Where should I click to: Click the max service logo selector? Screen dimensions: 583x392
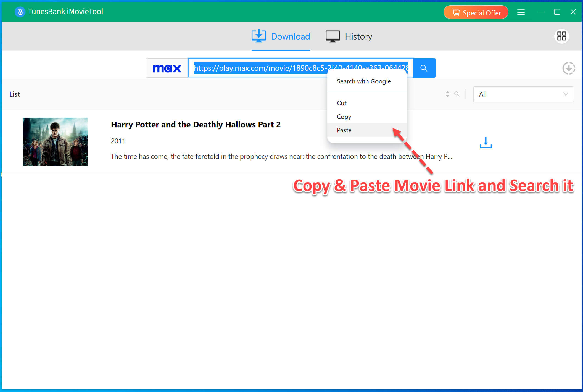click(x=167, y=68)
